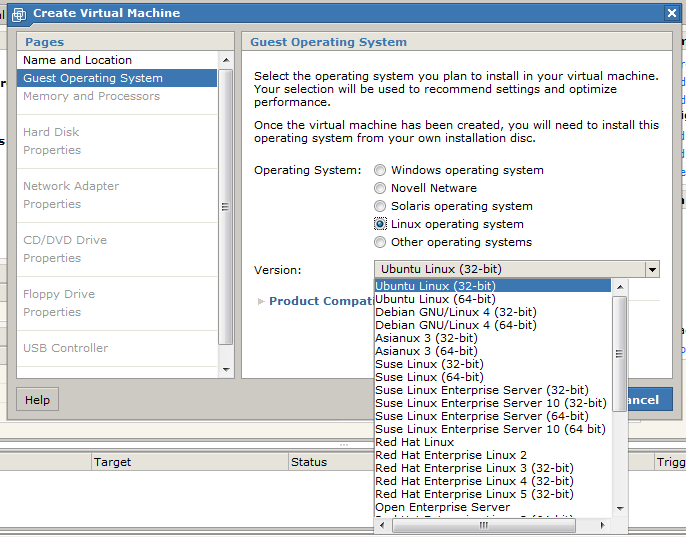The image size is (686, 537).
Task: Click the Help button
Action: pyautogui.click(x=38, y=400)
